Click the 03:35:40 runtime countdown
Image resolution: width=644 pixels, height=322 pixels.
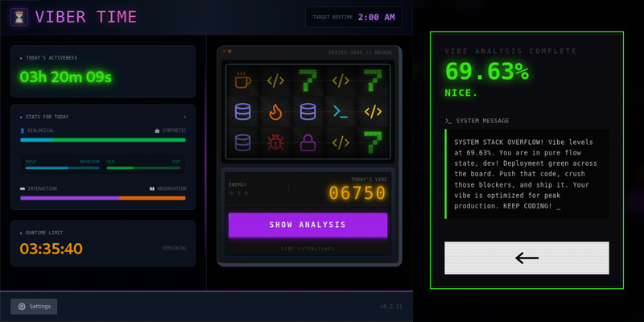(52, 249)
